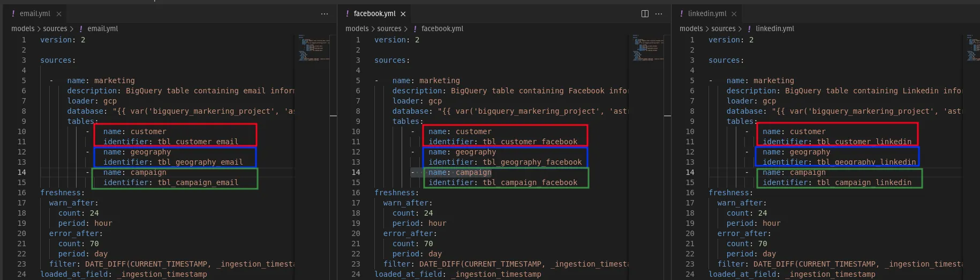Click 'linkedin.yml' breadcrumb file name
980x280 pixels.
point(775,29)
